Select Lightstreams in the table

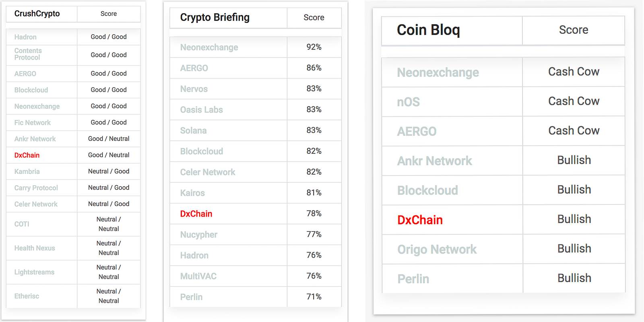point(34,272)
